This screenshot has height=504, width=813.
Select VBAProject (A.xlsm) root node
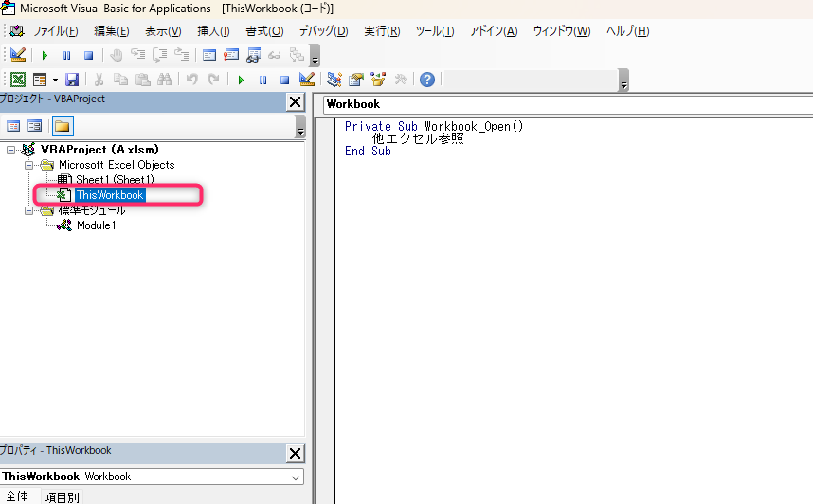[99, 150]
